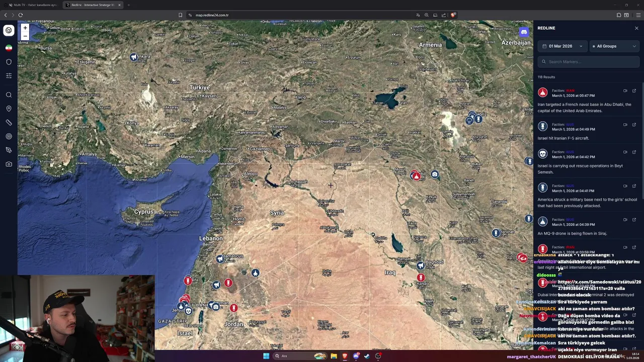Open the browser extensions icon
The image size is (644, 362).
(x=619, y=15)
